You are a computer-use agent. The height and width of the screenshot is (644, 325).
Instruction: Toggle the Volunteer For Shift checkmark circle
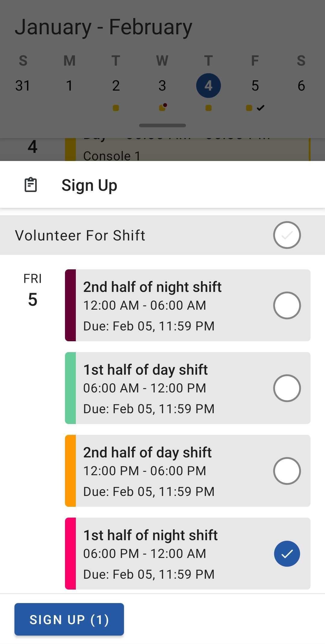[287, 235]
